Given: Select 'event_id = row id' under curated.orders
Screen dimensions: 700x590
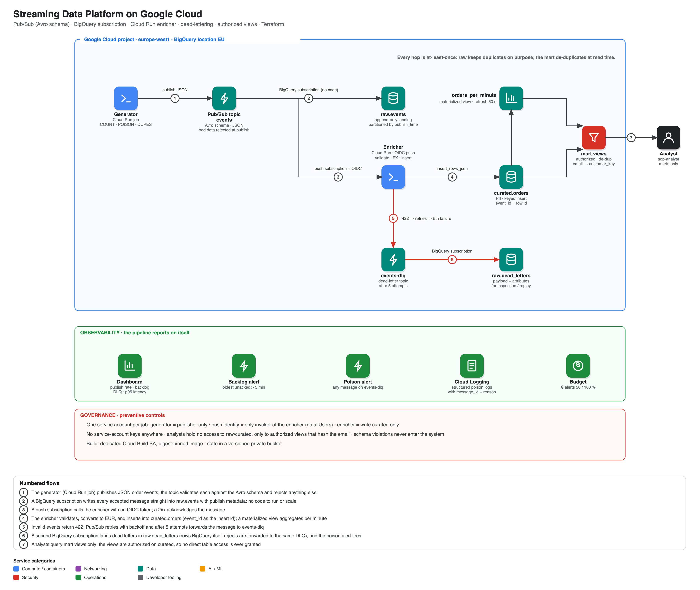Looking at the screenshot, I should pyautogui.click(x=511, y=203).
